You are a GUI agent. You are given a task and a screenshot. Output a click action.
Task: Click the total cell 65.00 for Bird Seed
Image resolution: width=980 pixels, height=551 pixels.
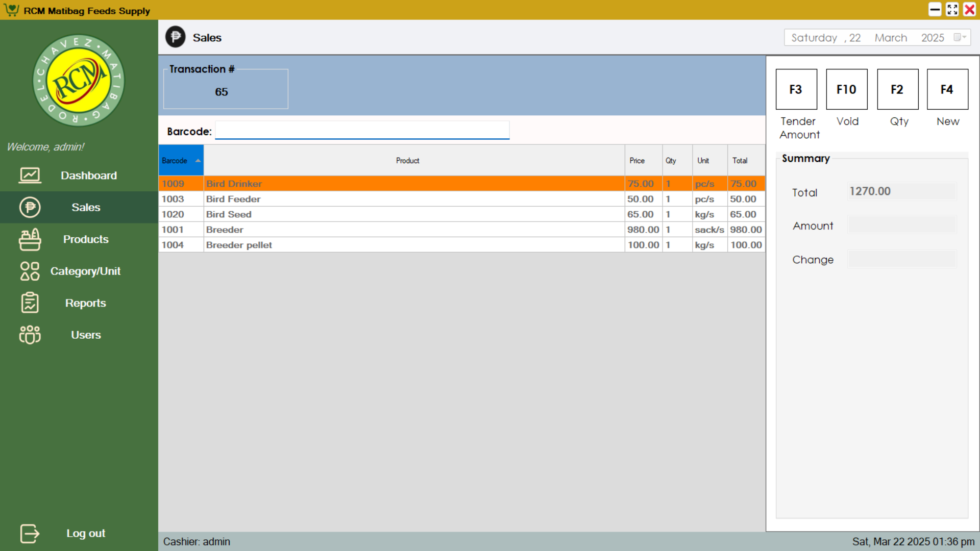coord(746,214)
